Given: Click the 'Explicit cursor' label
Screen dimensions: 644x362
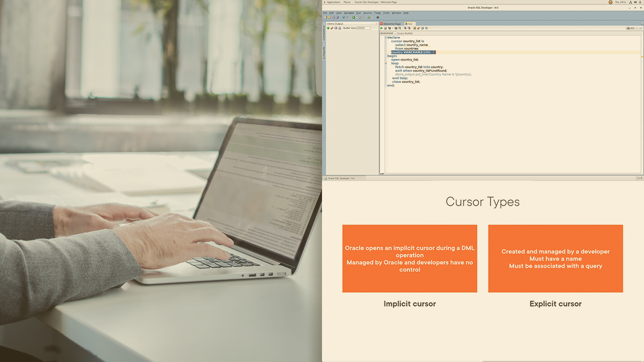Looking at the screenshot, I should (x=555, y=304).
